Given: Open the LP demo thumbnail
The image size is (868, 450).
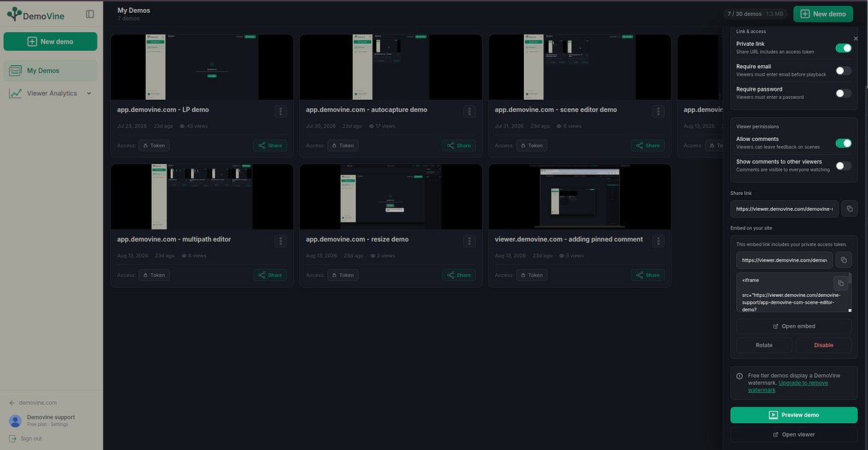Looking at the screenshot, I should [x=202, y=67].
